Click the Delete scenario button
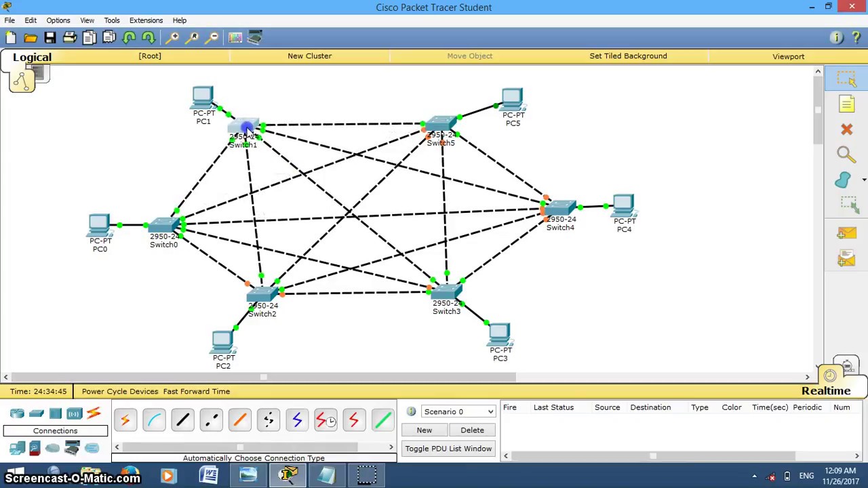 [x=472, y=430]
